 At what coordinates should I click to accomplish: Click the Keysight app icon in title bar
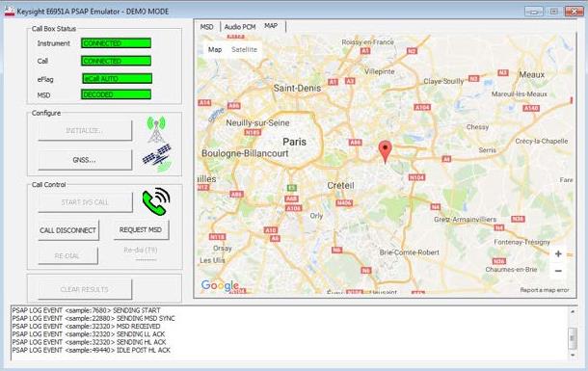click(10, 11)
